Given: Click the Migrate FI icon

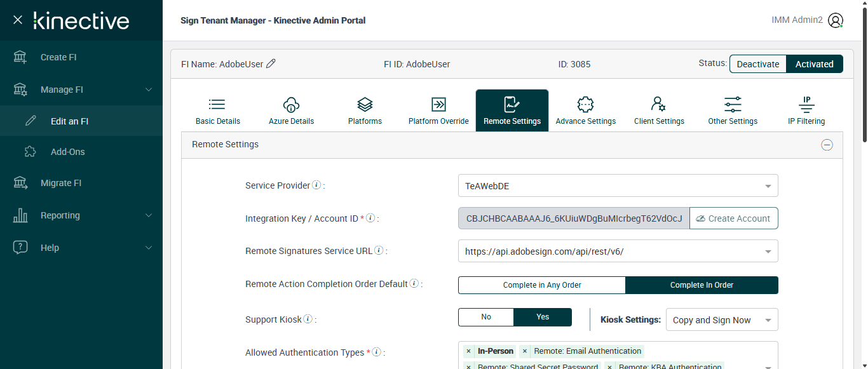Looking at the screenshot, I should point(20,183).
